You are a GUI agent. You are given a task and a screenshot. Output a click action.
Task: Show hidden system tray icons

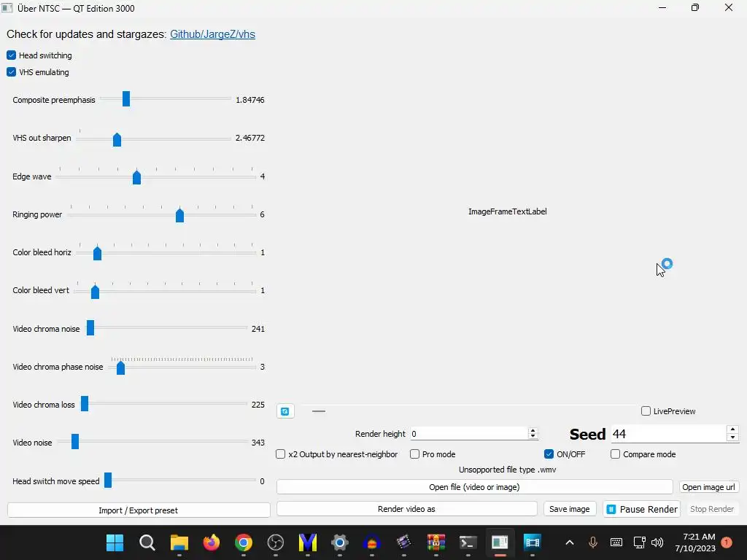point(569,542)
